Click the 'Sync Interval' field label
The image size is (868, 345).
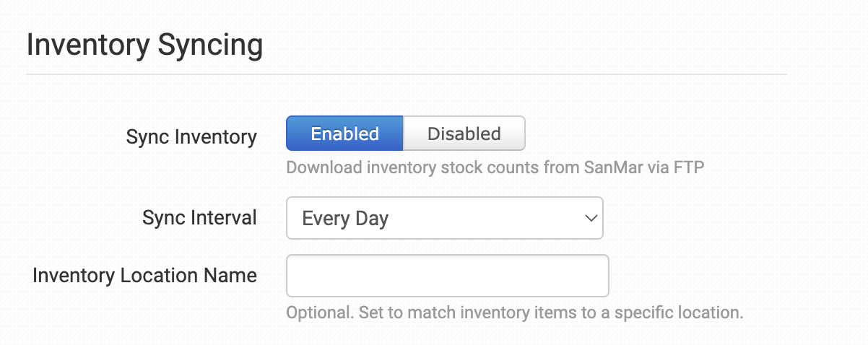(x=199, y=217)
